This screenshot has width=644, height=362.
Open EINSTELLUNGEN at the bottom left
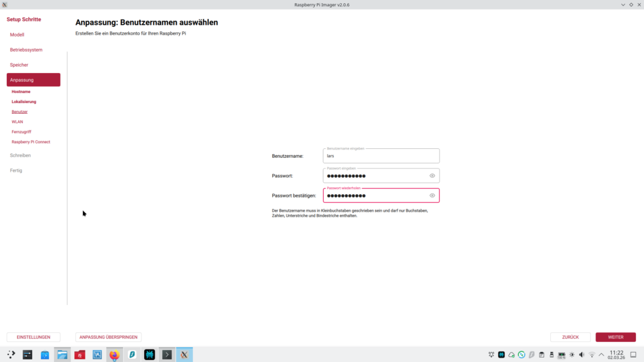[33, 337]
